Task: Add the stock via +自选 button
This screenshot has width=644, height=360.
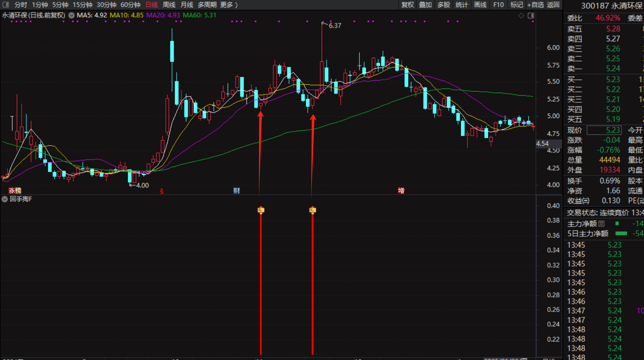Action: (535, 5)
